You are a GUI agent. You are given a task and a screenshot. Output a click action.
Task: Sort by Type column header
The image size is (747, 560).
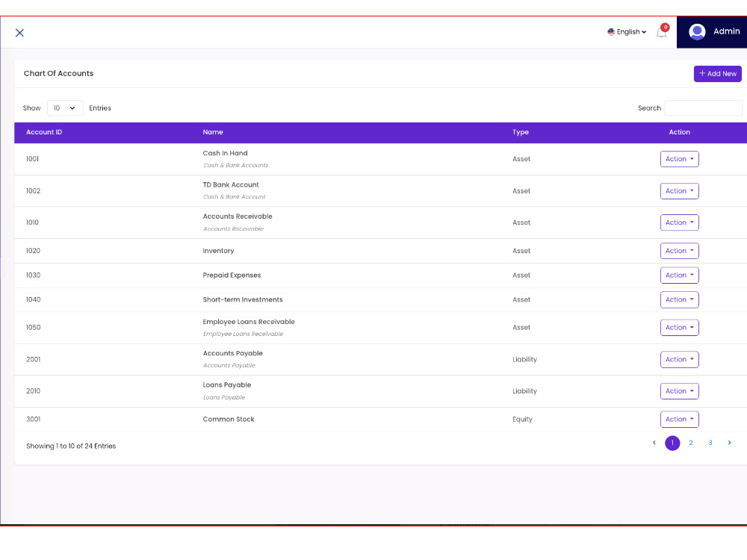tap(520, 132)
